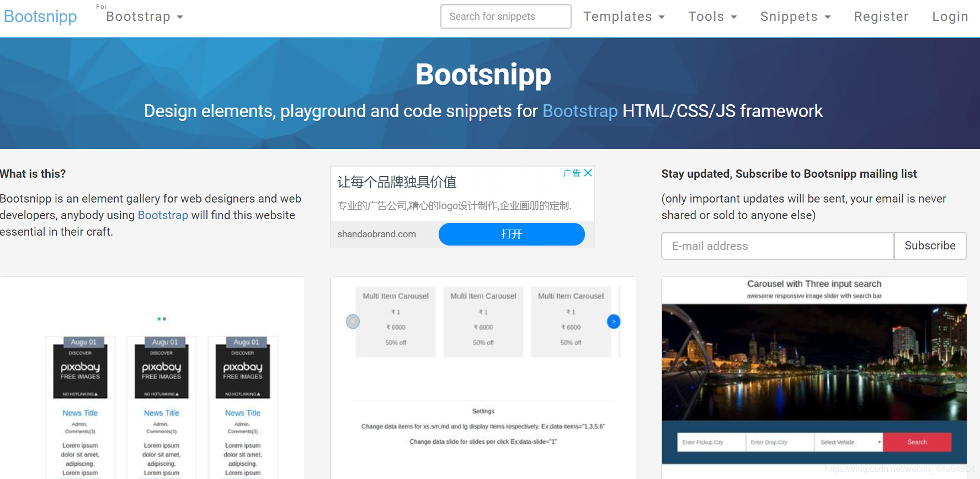Open the Tools menu
This screenshot has height=479, width=980.
pyautogui.click(x=712, y=17)
